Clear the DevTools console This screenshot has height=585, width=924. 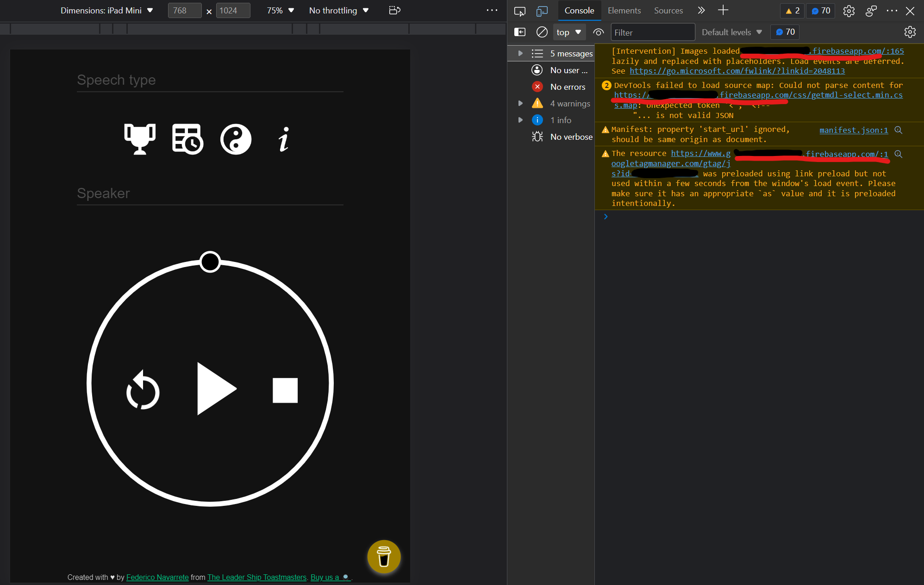pyautogui.click(x=541, y=32)
